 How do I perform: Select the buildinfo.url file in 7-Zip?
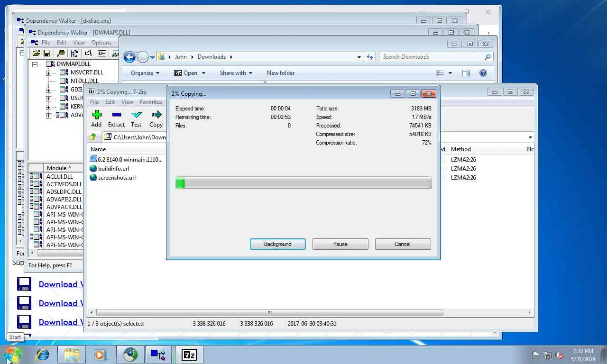pos(113,169)
